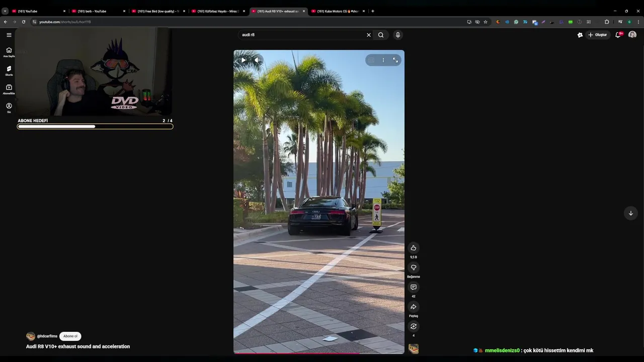Click the address bar URL
This screenshot has width=644, height=362.
pyautogui.click(x=65, y=22)
